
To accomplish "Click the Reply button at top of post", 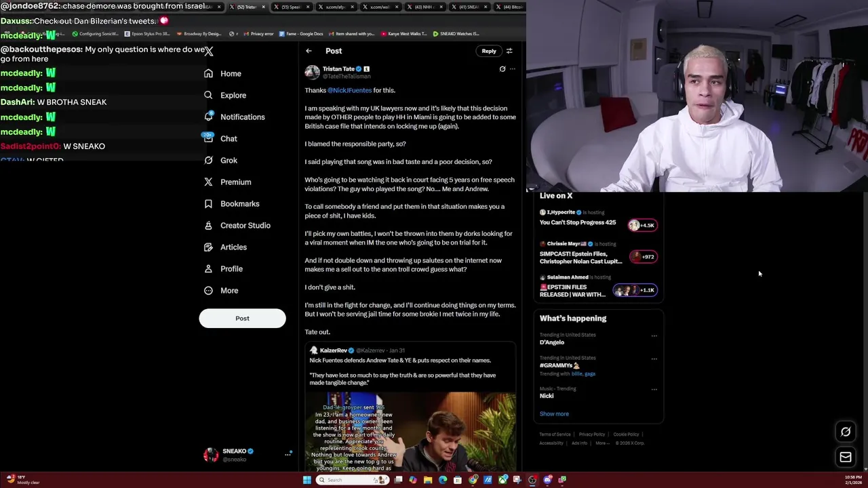I will click(489, 51).
